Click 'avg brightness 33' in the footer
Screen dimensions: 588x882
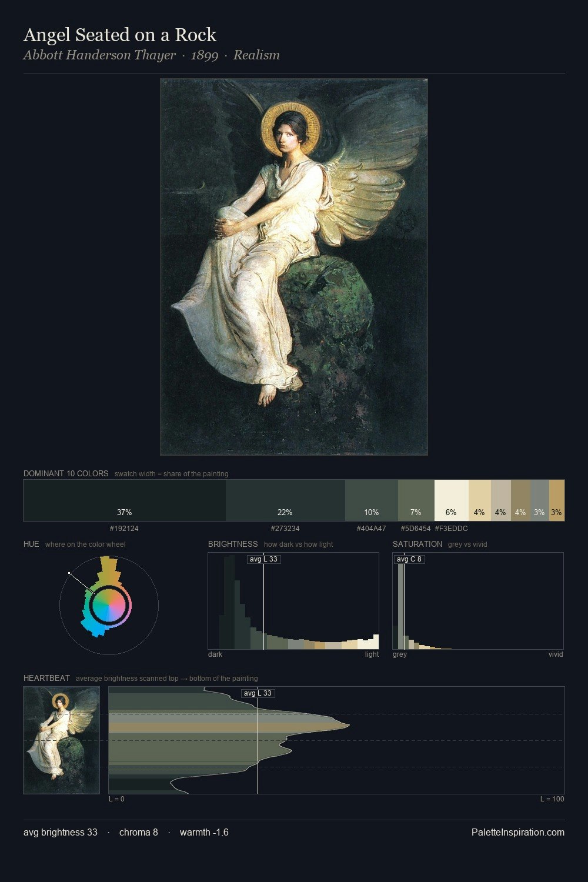click(61, 833)
